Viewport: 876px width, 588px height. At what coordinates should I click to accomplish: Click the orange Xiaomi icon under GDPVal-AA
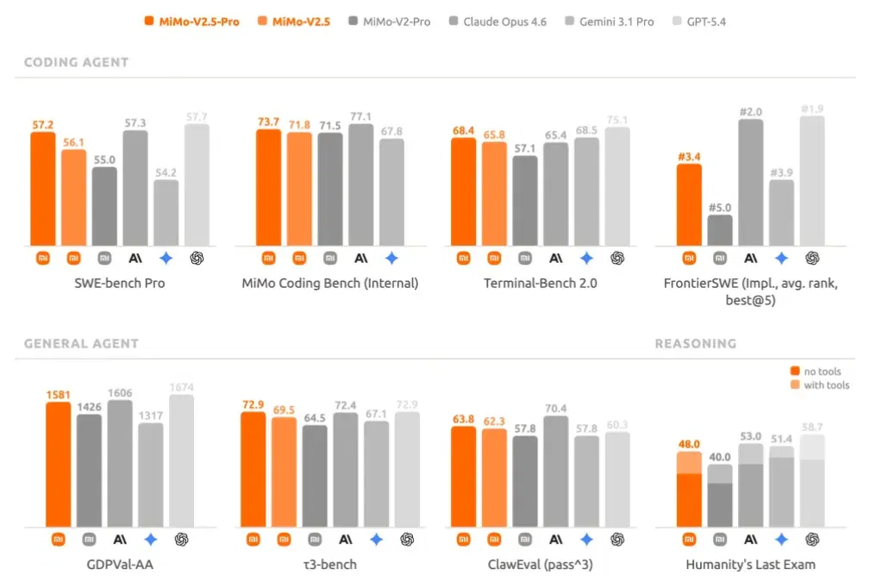[x=58, y=540]
